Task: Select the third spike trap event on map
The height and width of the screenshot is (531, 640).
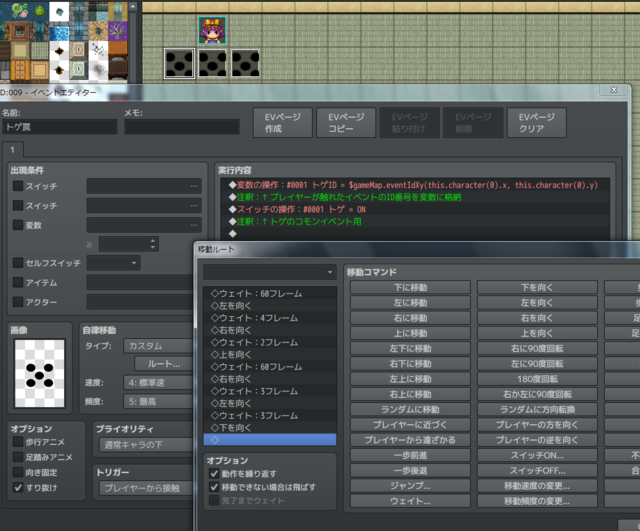Action: click(x=245, y=63)
